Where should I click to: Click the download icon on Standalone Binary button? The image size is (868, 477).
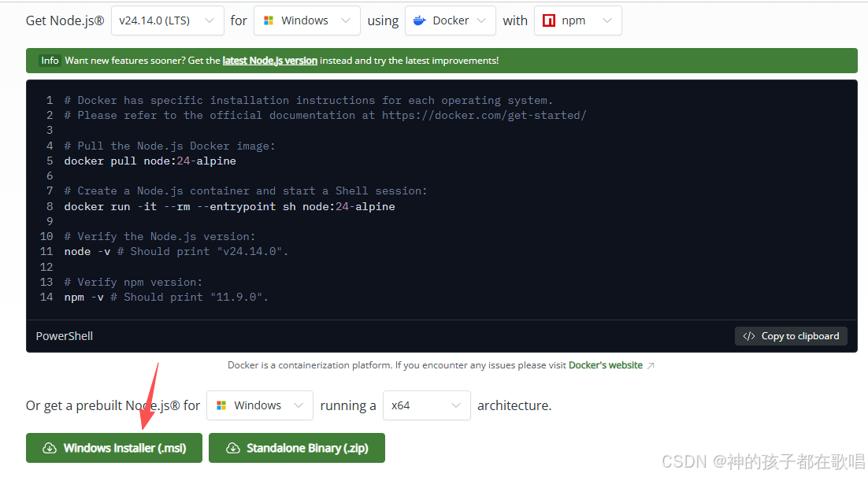232,448
